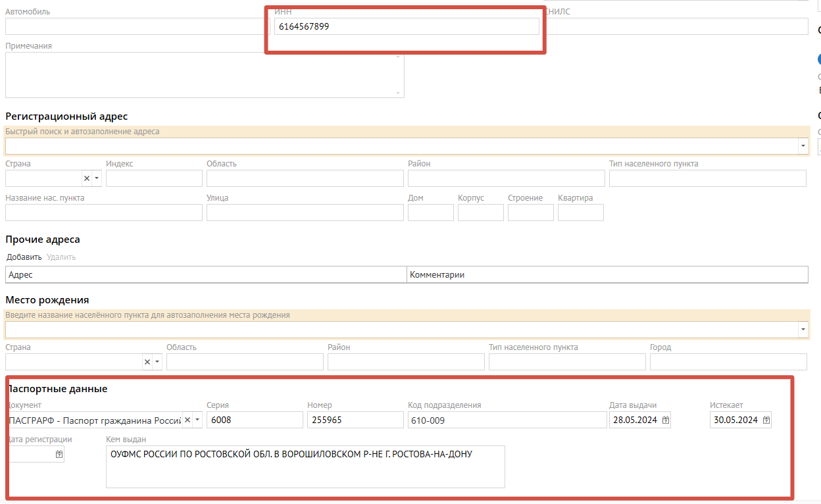Click the ИНН field with 6164567899
821x504 pixels.
(407, 26)
